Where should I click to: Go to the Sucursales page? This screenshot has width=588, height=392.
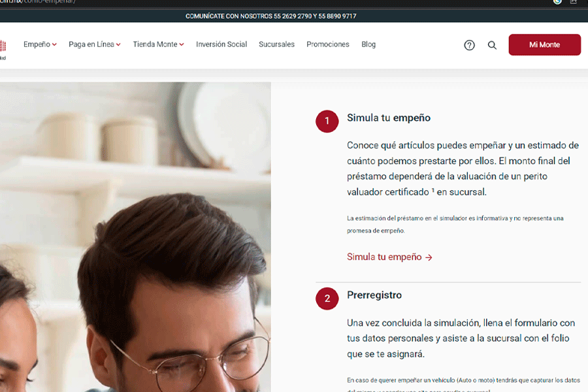[276, 44]
